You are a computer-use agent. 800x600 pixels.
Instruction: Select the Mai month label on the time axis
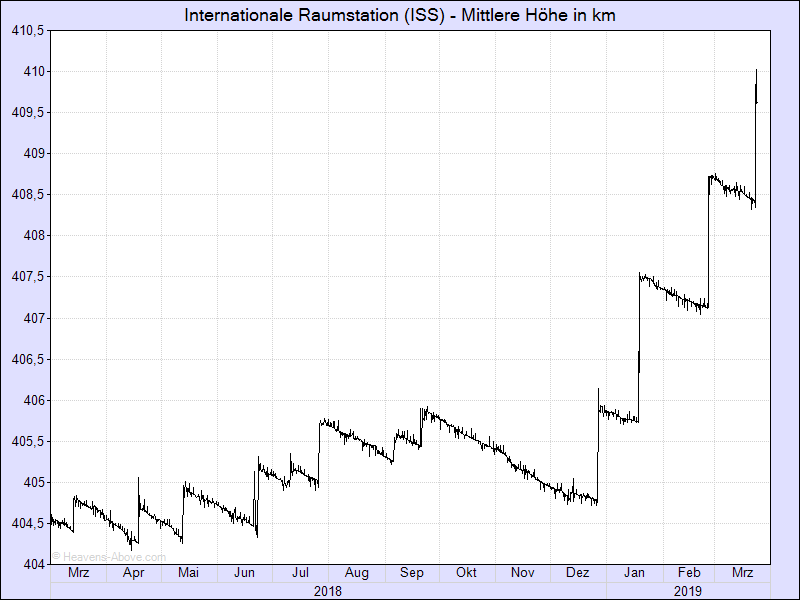pyautogui.click(x=188, y=573)
